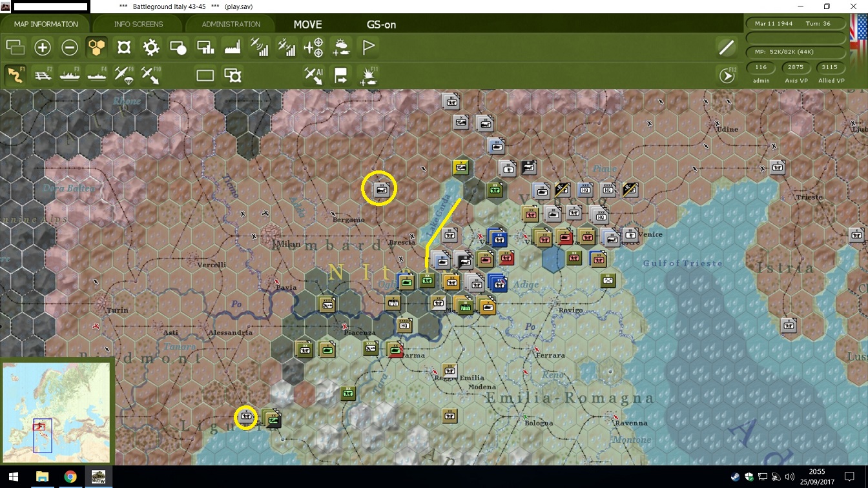Click the overlapping windows icon in toolbar
The width and height of the screenshot is (868, 488).
pyautogui.click(x=15, y=48)
